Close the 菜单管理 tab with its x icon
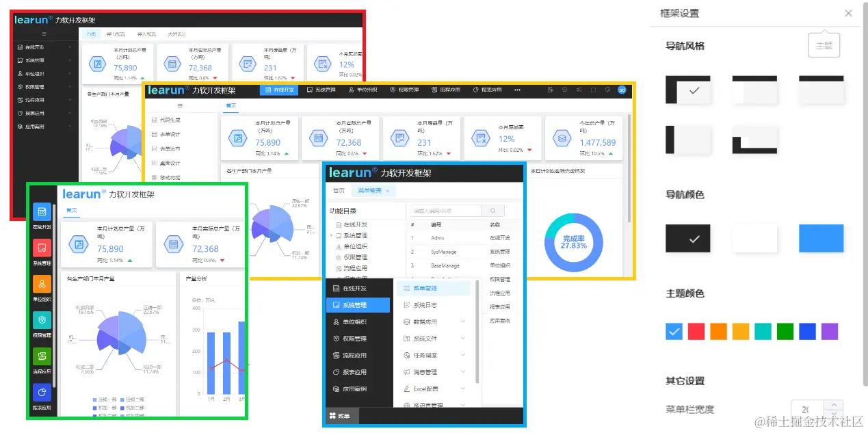 point(387,191)
